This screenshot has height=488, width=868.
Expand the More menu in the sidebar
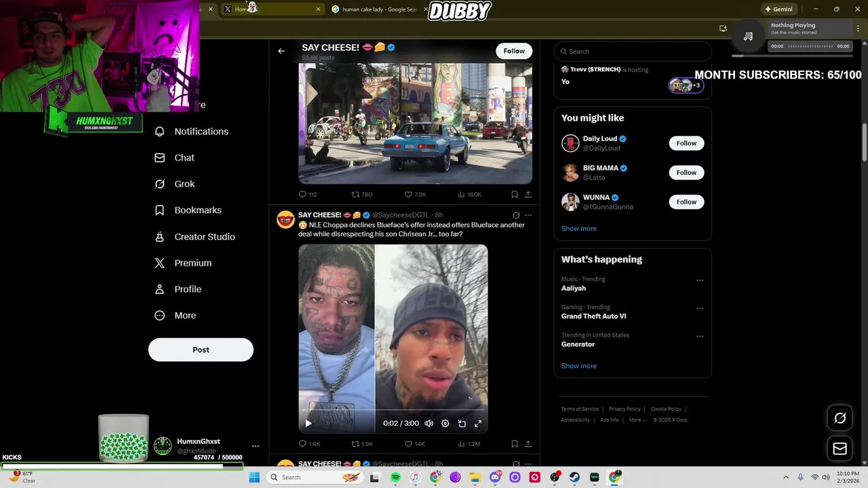[175, 315]
